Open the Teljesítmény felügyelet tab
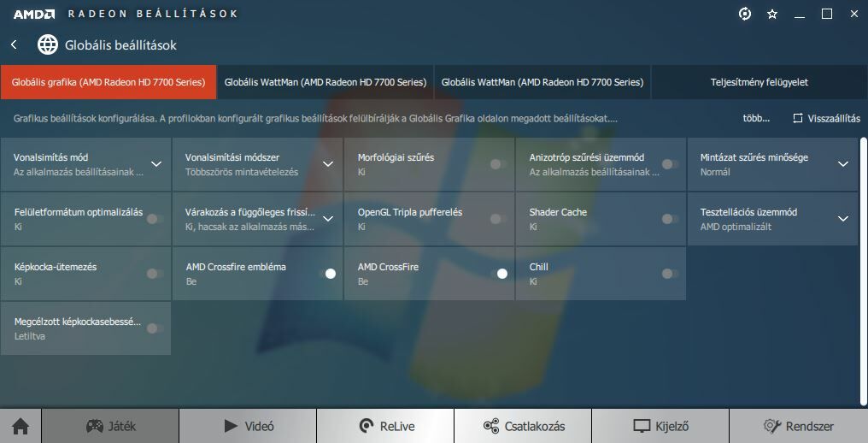This screenshot has width=868, height=443. [x=759, y=82]
